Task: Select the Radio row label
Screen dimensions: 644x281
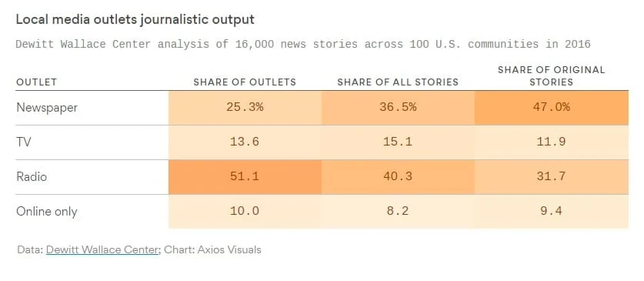Action: coord(32,177)
